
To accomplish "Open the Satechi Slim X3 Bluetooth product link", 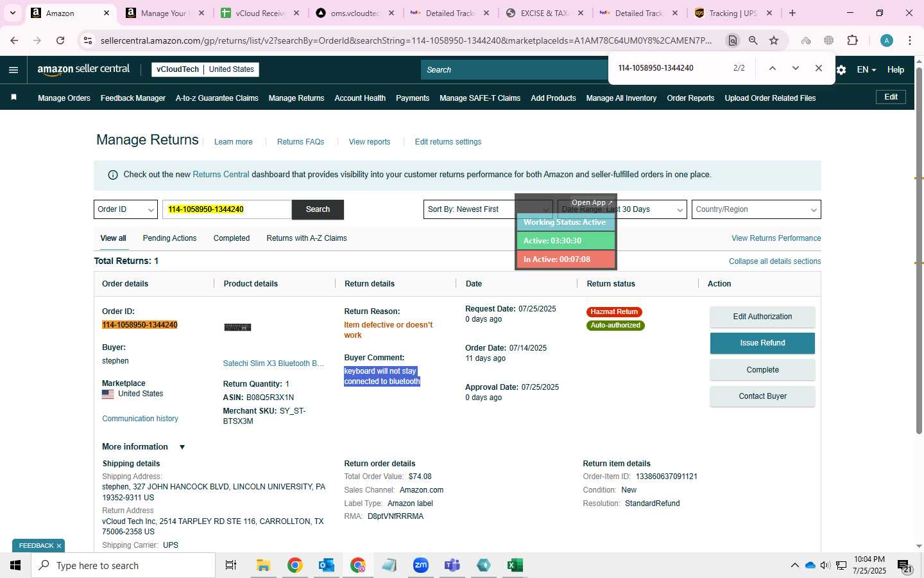I will point(273,363).
